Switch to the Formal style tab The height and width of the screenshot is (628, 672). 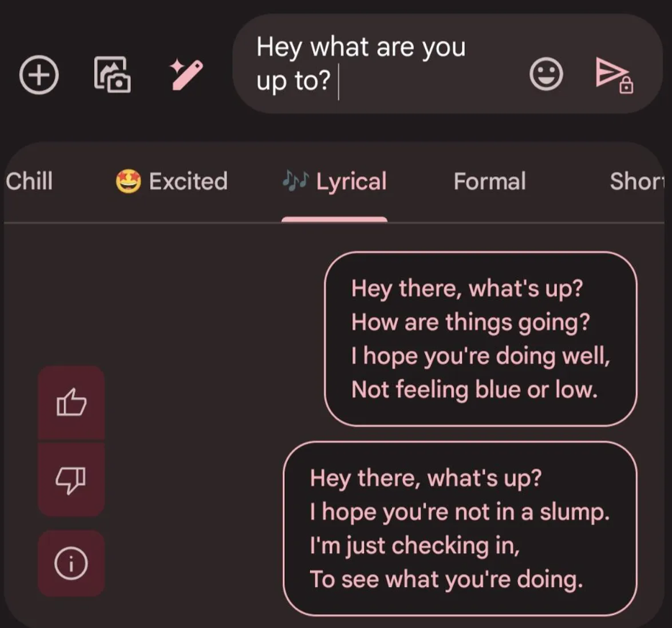pyautogui.click(x=489, y=181)
